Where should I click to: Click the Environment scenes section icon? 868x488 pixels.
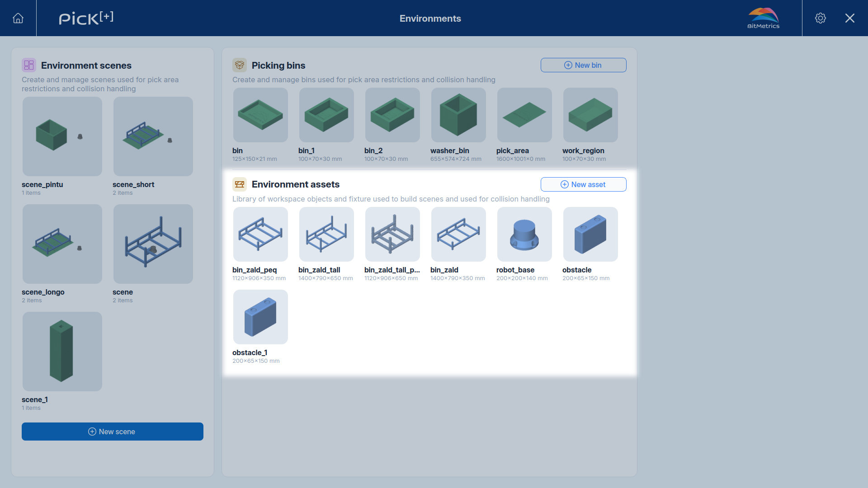coord(29,65)
